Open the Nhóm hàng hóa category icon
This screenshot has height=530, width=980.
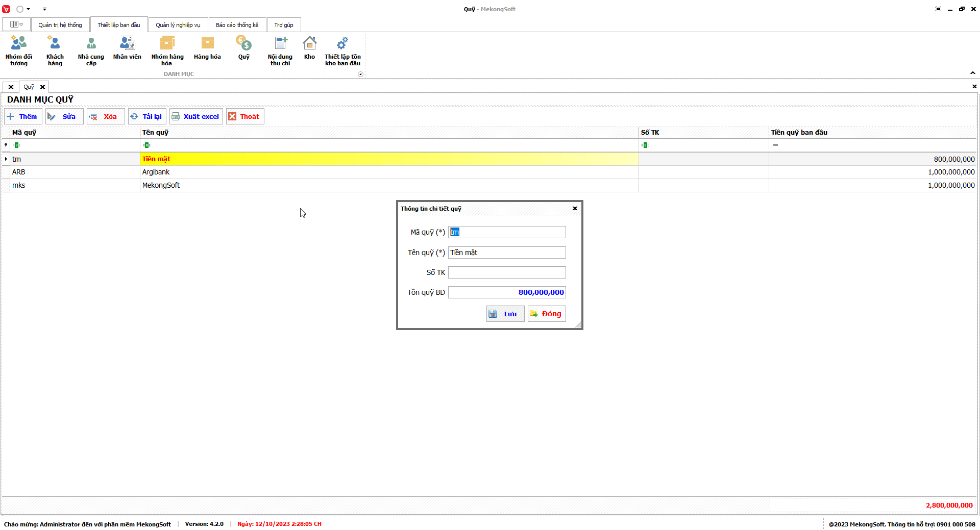[x=167, y=51]
